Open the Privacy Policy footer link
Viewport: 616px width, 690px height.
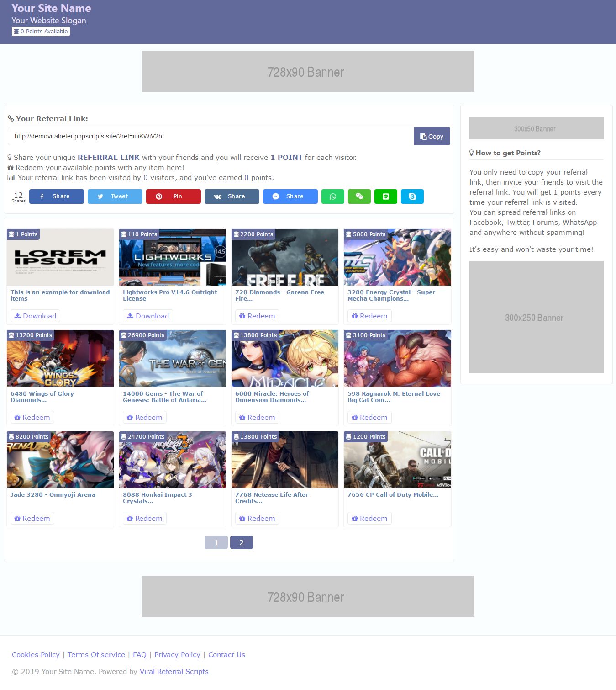click(x=177, y=655)
